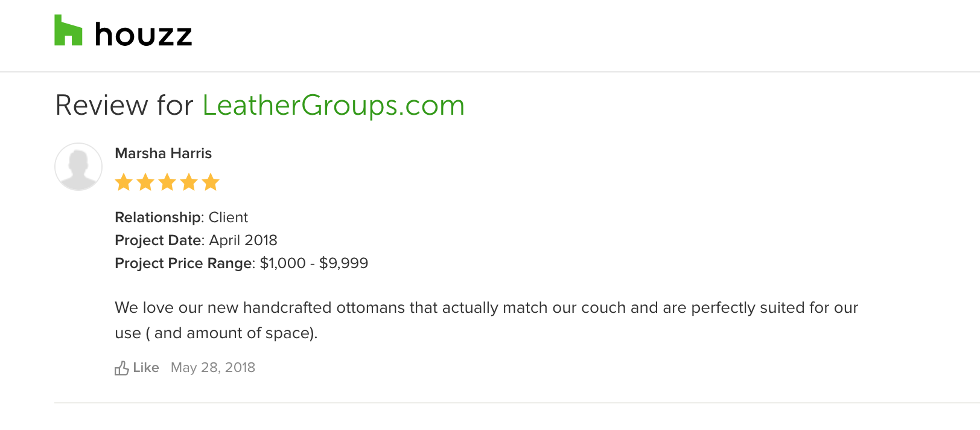This screenshot has height=430, width=980.
Task: Click the second line of review text
Action: point(216,333)
